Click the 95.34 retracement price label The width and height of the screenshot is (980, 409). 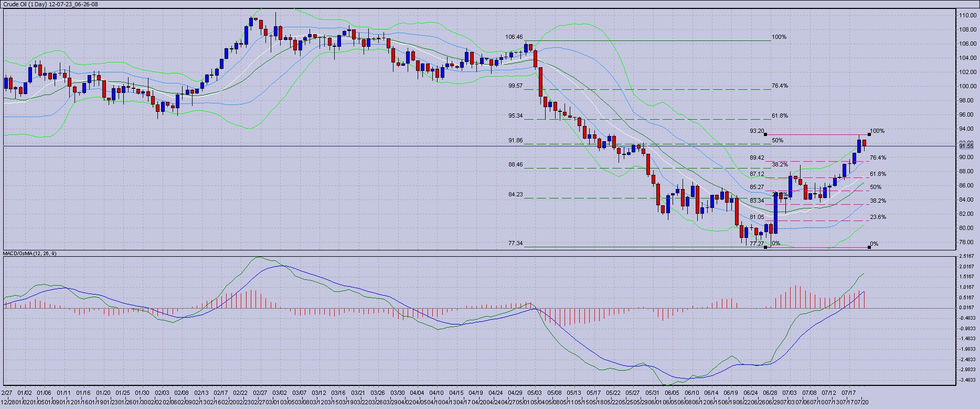pyautogui.click(x=515, y=116)
